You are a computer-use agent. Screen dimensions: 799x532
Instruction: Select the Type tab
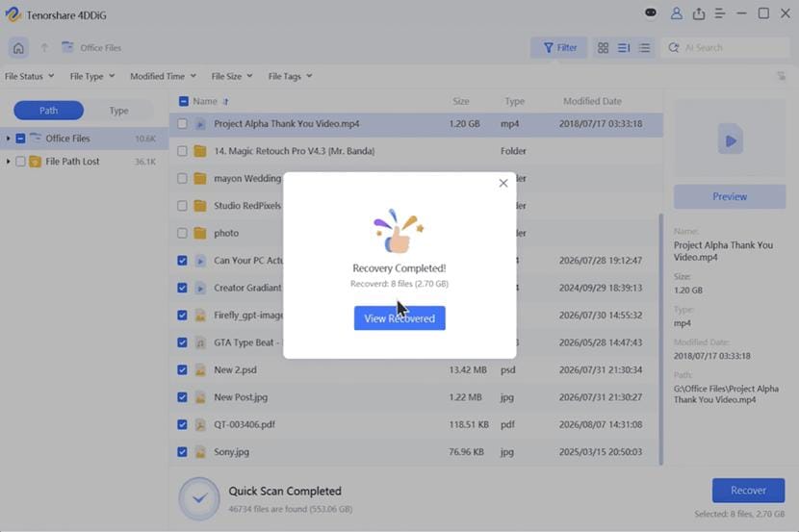tap(118, 111)
